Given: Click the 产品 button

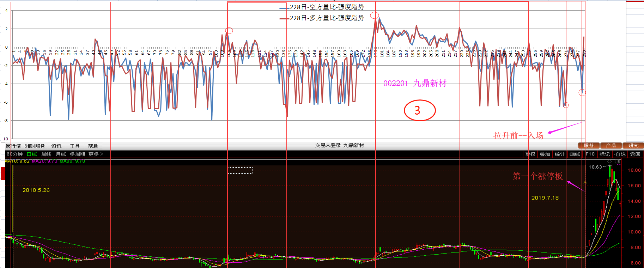Looking at the screenshot, I should click(x=611, y=145).
